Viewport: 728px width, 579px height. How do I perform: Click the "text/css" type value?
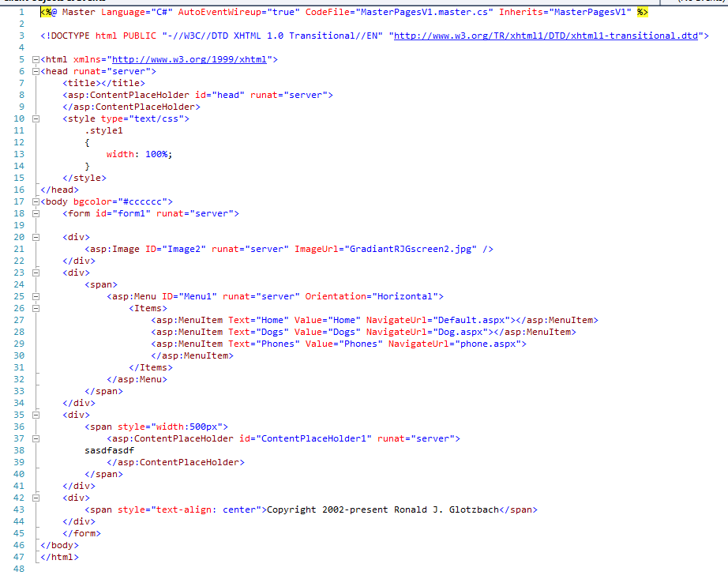point(156,118)
